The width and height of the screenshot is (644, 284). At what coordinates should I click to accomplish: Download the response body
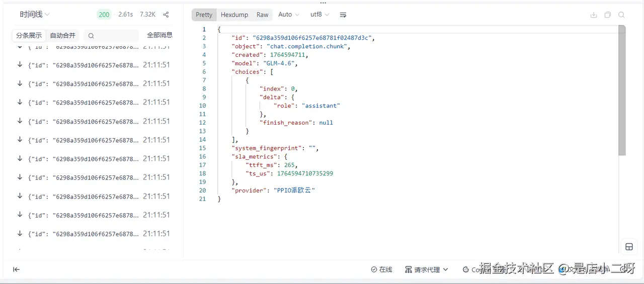point(594,15)
